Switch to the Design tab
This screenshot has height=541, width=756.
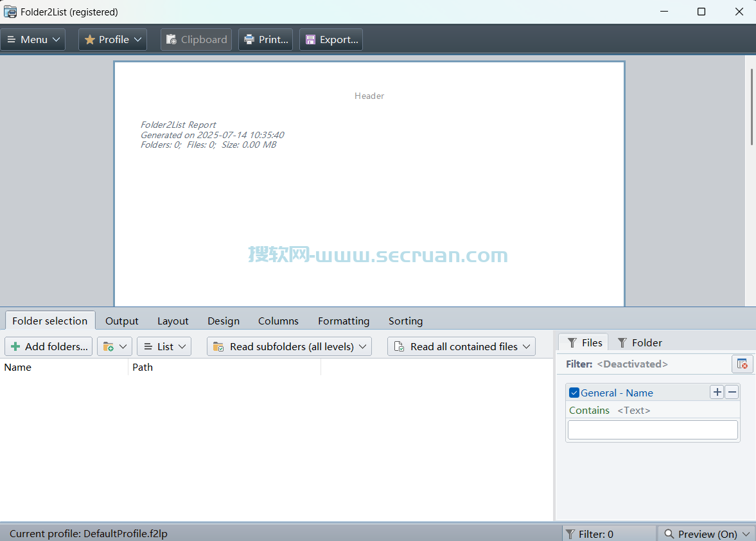(224, 321)
